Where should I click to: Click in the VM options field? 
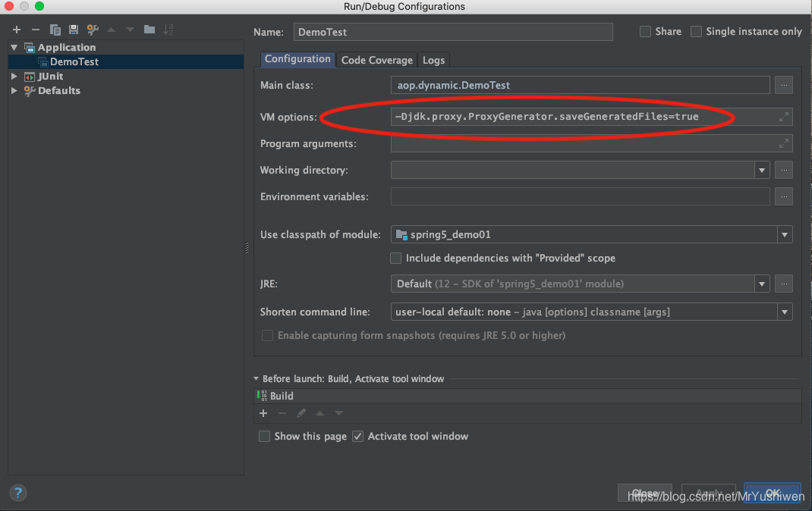(x=591, y=117)
